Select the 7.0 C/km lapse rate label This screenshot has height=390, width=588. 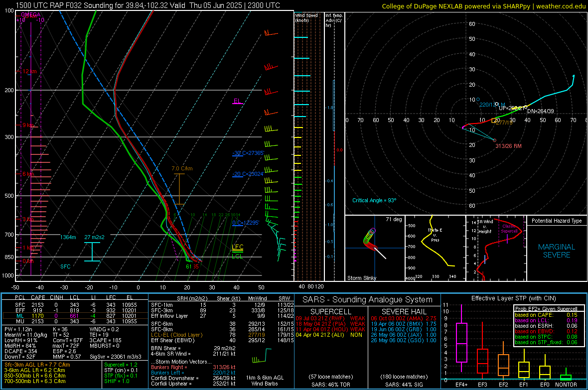tap(182, 168)
